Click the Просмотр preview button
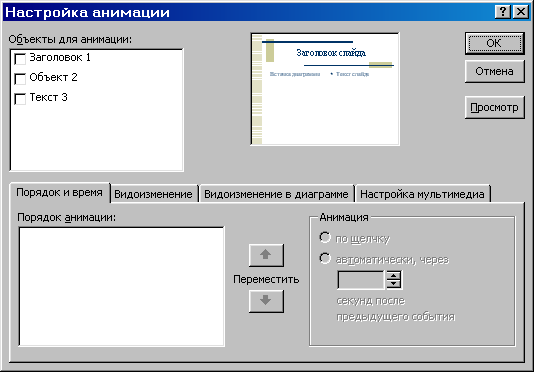534x372 pixels. point(494,107)
